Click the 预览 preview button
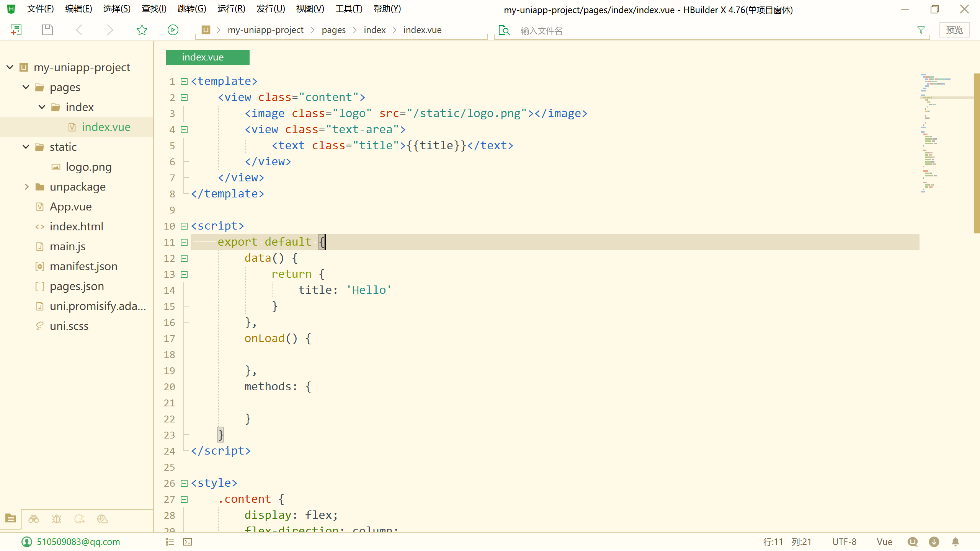Image resolution: width=980 pixels, height=551 pixels. click(954, 30)
